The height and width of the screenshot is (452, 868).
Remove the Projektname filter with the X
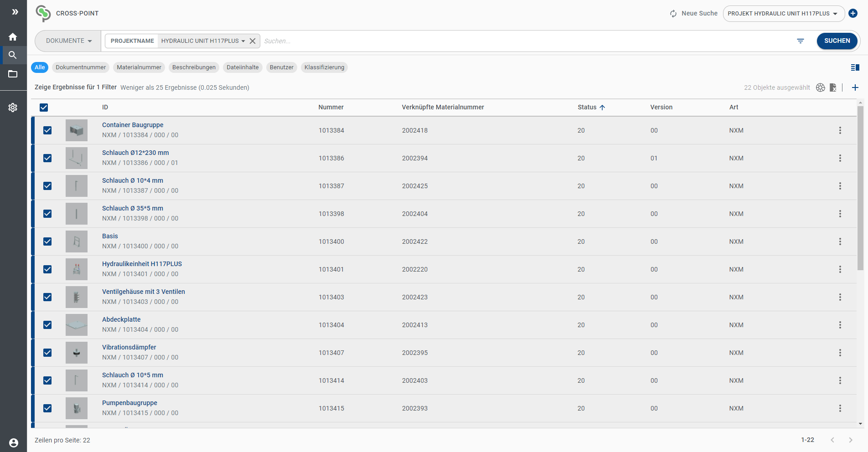[253, 41]
